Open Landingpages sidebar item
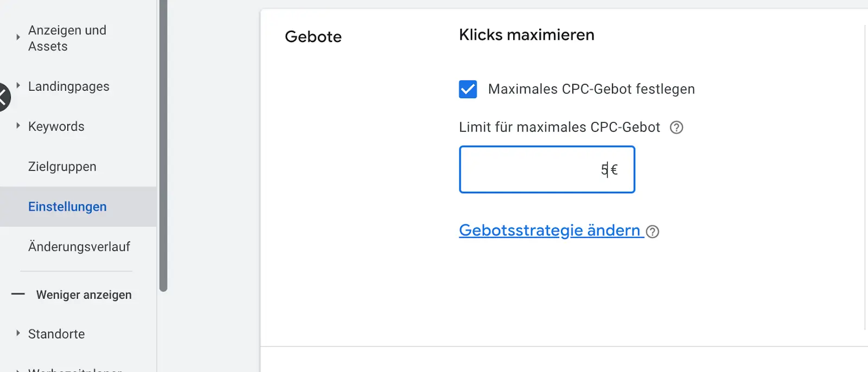 (x=69, y=86)
